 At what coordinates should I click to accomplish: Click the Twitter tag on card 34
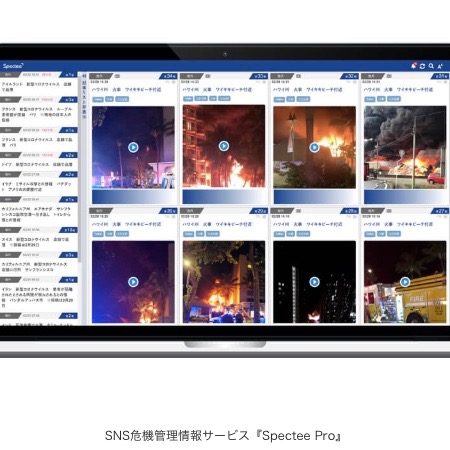click(x=98, y=99)
